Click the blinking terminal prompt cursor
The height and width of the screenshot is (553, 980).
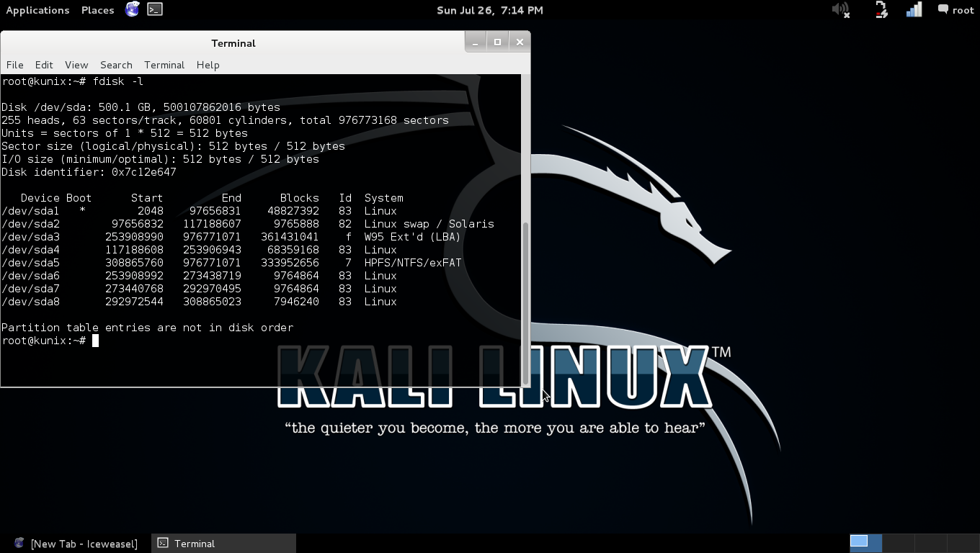click(x=97, y=341)
